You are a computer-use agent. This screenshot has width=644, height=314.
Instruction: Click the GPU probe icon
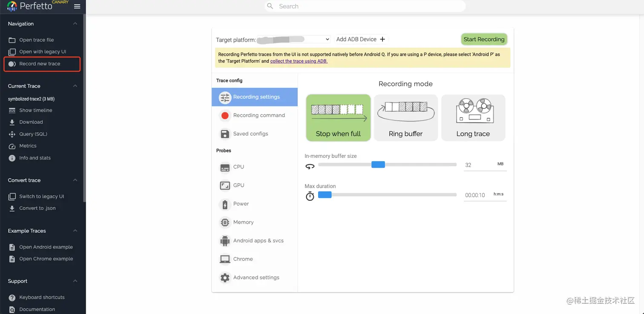[225, 186]
